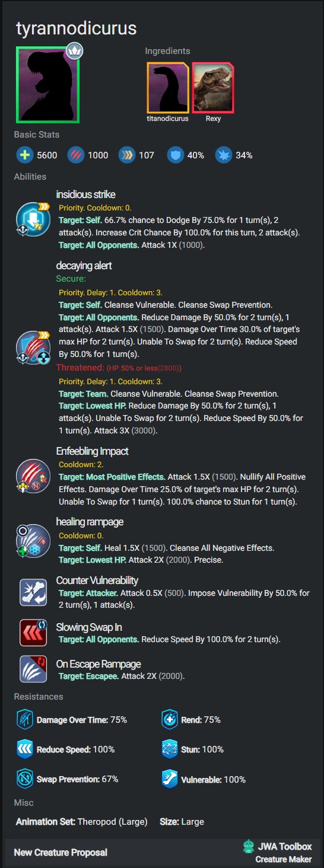Click the blue armor shield stat icon

coord(175,155)
